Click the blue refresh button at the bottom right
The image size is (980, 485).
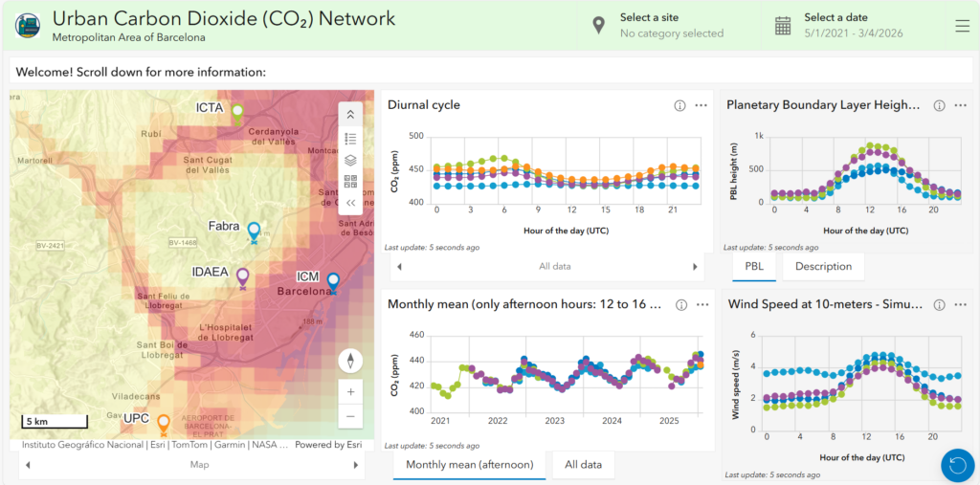958,464
